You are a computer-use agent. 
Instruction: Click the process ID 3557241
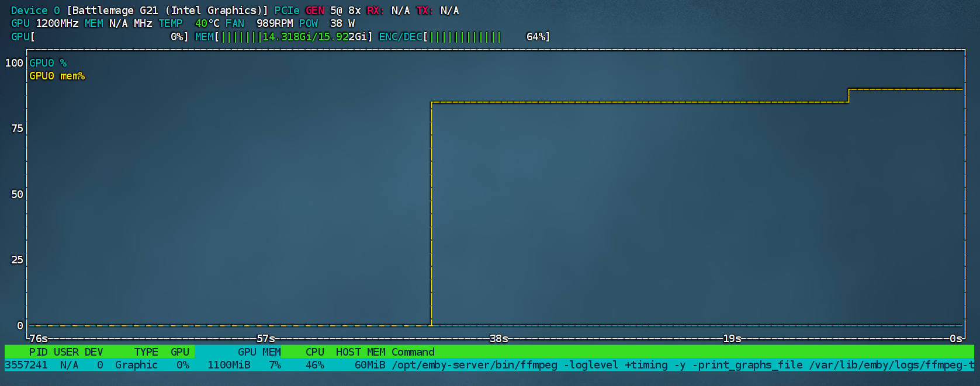click(26, 365)
